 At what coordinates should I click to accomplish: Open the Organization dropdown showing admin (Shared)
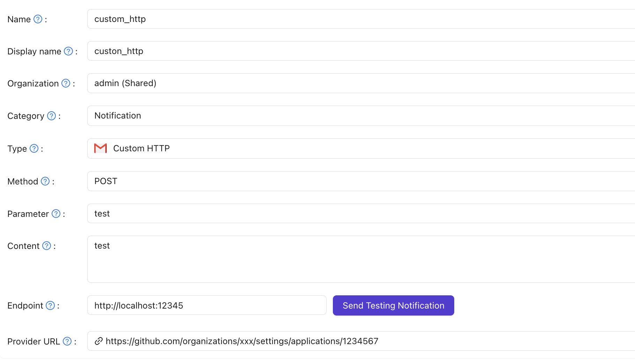(244, 83)
